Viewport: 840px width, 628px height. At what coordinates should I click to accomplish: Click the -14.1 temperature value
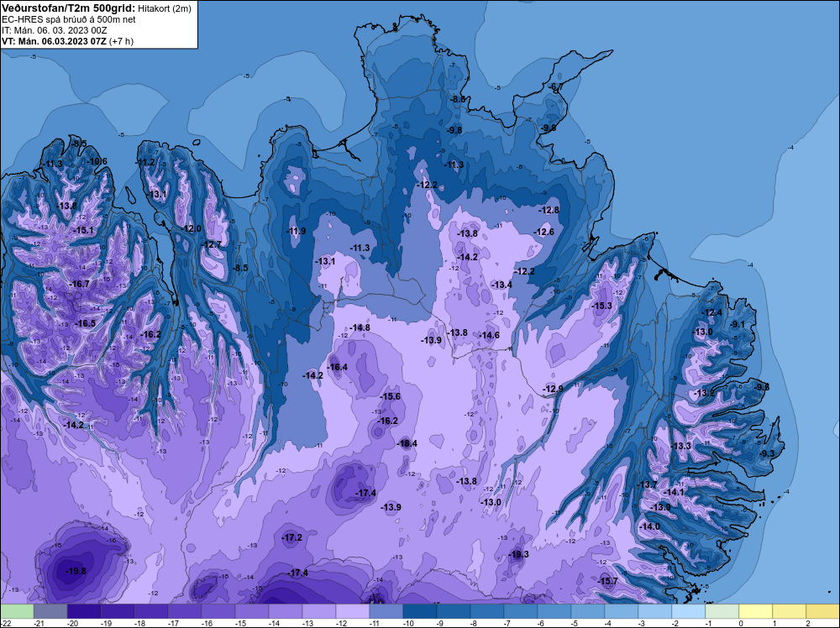[x=674, y=492]
